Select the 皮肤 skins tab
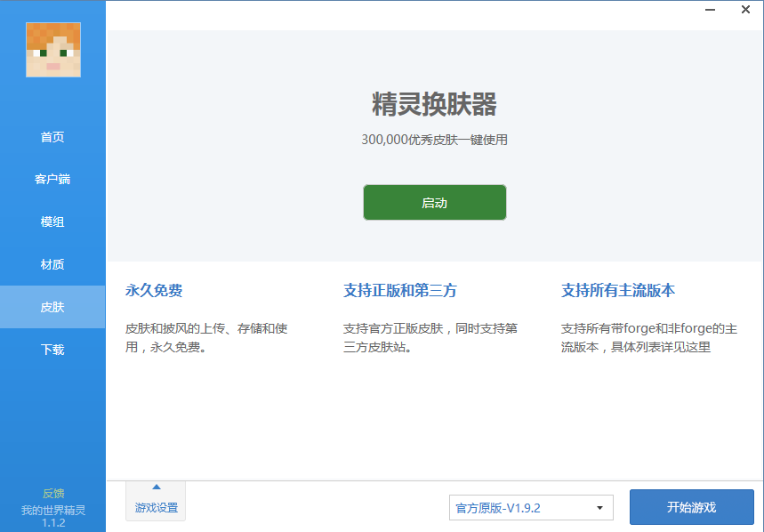Image resolution: width=764 pixels, height=532 pixels. [52, 307]
